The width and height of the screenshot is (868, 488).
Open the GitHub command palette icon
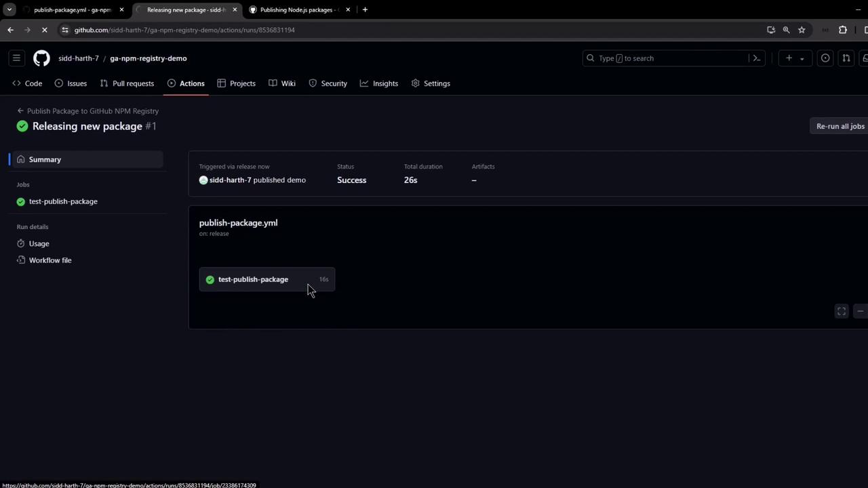(x=757, y=58)
